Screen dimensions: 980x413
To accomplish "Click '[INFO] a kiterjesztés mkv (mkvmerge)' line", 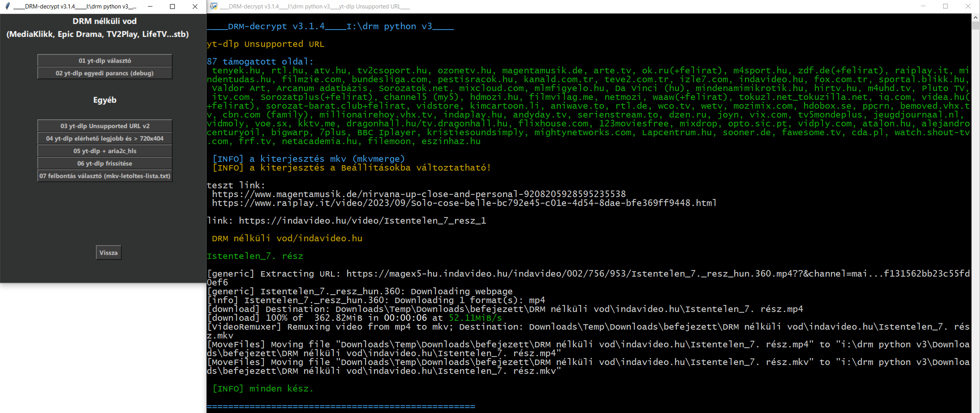I will 308,159.
